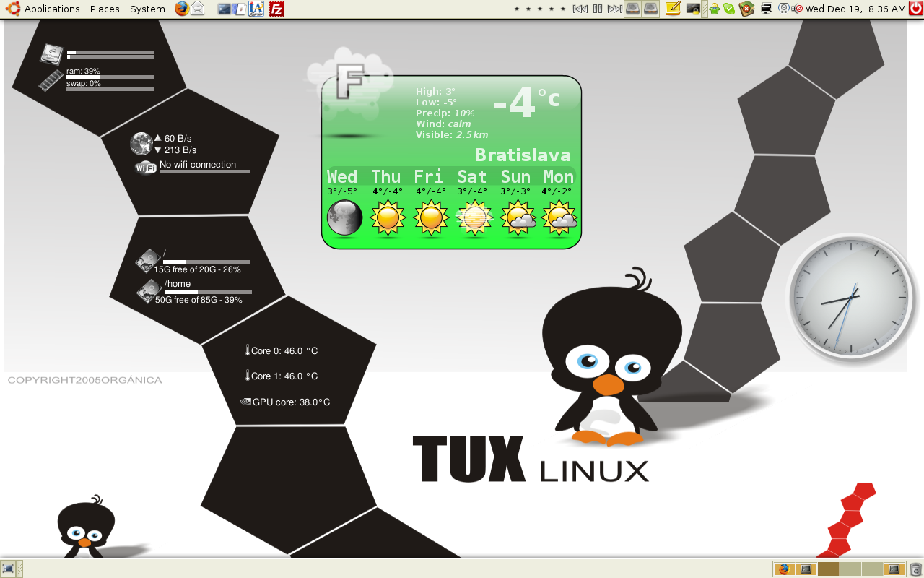Image resolution: width=924 pixels, height=578 pixels.
Task: Toggle the muted volume icon
Action: tap(797, 9)
